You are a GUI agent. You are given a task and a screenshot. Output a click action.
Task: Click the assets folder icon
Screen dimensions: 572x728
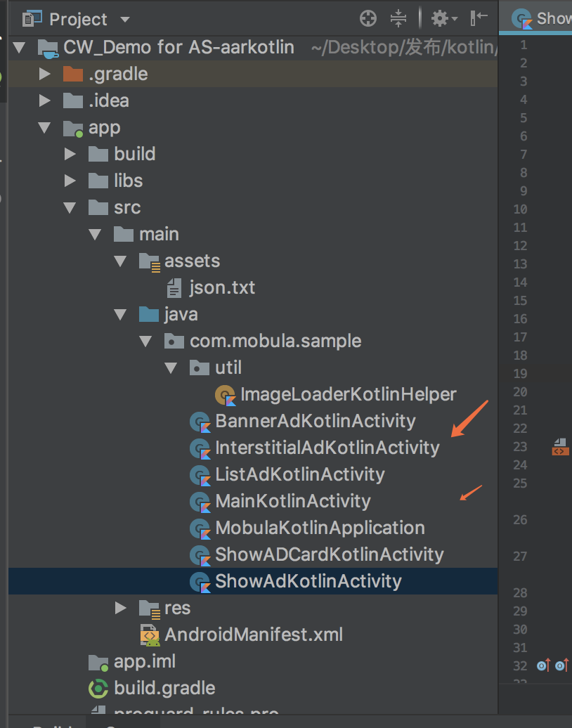pos(150,262)
